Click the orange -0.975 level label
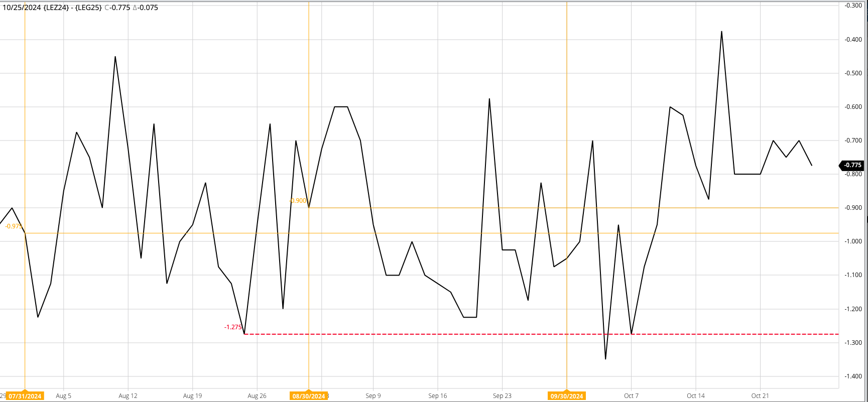 14,226
